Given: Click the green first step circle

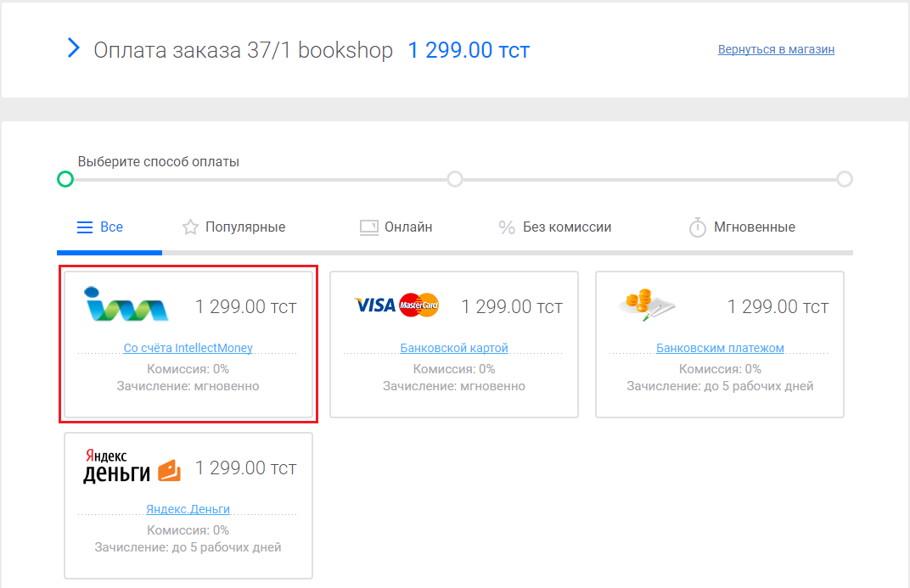Looking at the screenshot, I should (65, 179).
